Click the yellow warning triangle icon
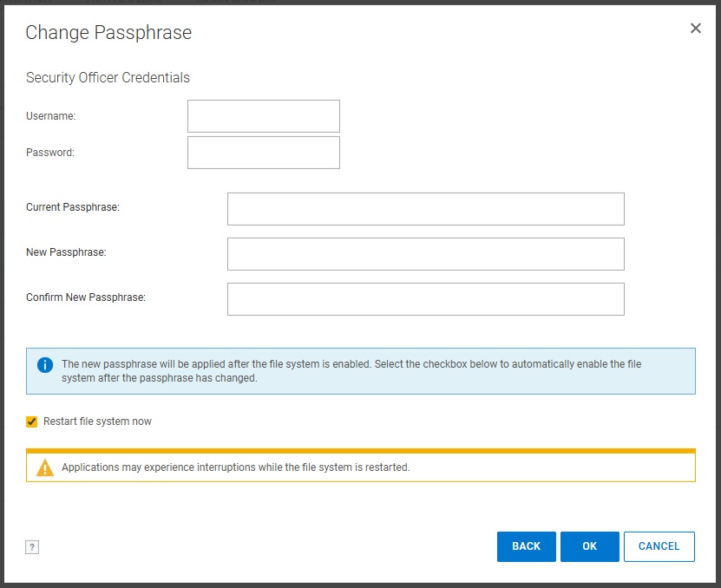 coord(45,467)
